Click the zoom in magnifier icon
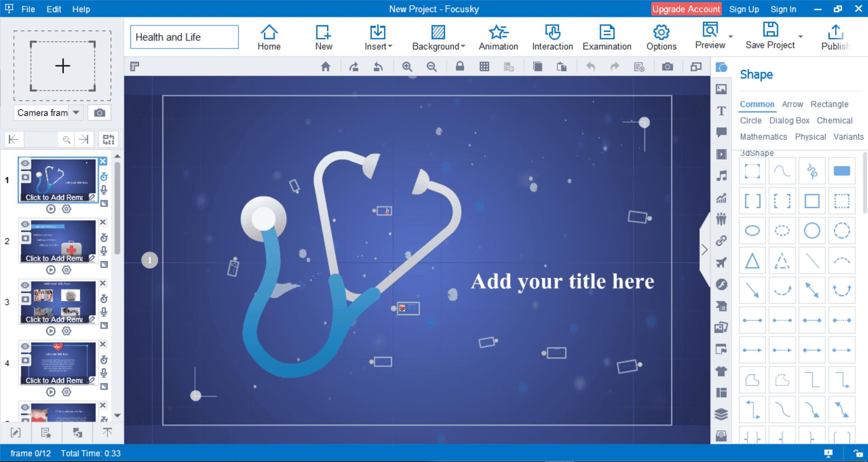Viewport: 868px width, 462px height. click(x=408, y=66)
